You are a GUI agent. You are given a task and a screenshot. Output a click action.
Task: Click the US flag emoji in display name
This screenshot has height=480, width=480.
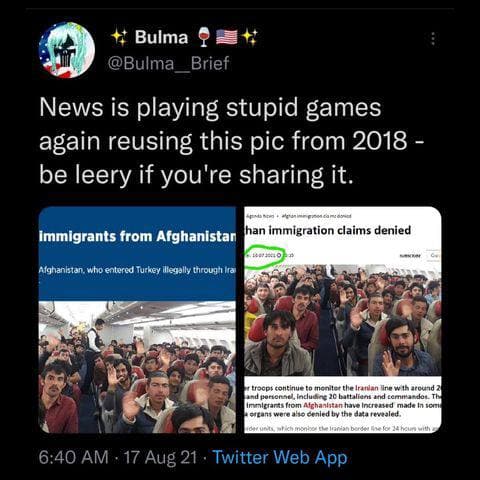pos(227,37)
